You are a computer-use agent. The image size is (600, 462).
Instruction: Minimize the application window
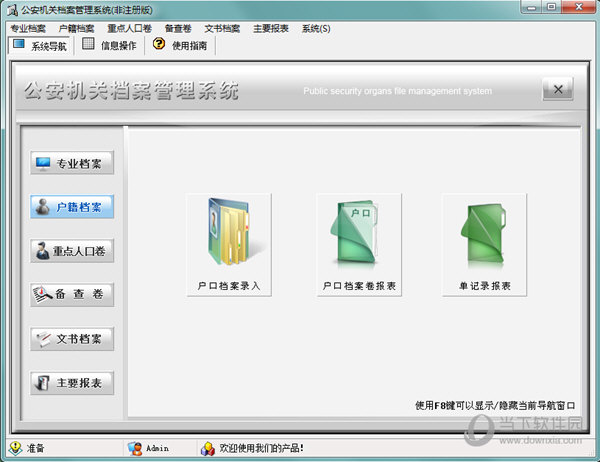click(531, 7)
